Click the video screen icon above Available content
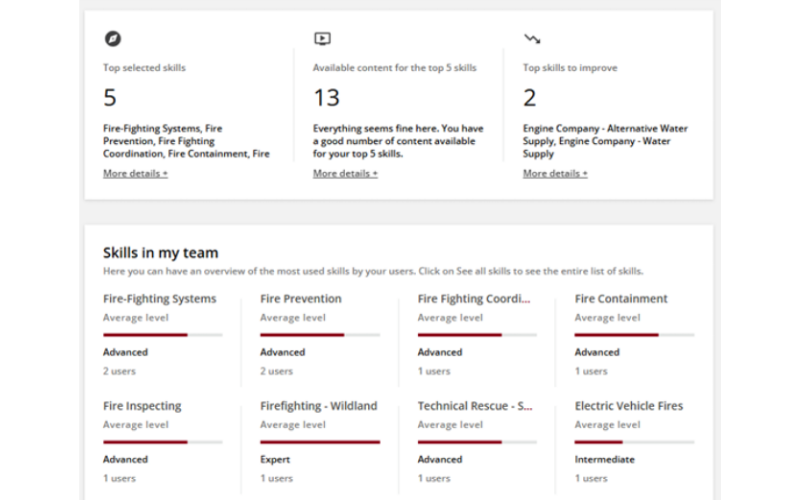800x500 pixels. click(322, 39)
